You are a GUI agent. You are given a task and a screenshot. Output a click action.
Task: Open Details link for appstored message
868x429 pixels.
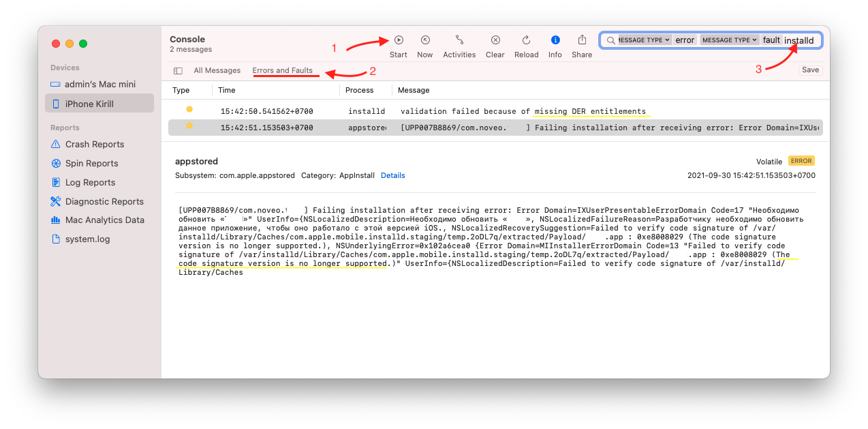click(x=392, y=175)
